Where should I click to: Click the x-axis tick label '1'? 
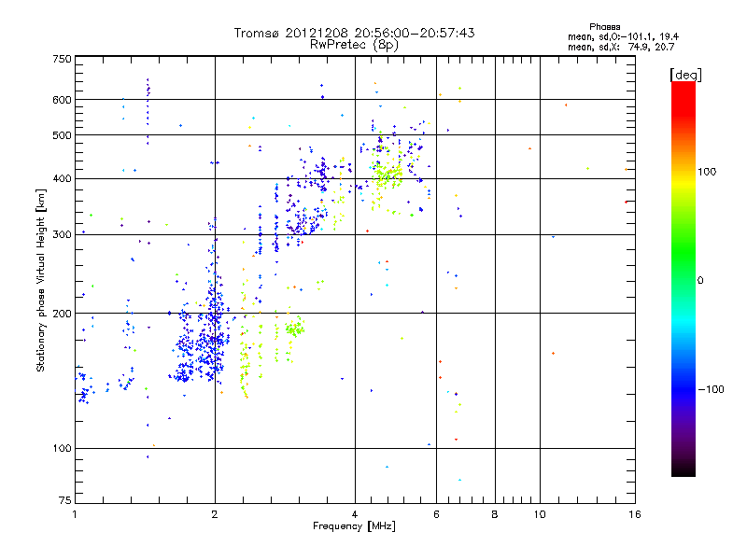pyautogui.click(x=75, y=514)
